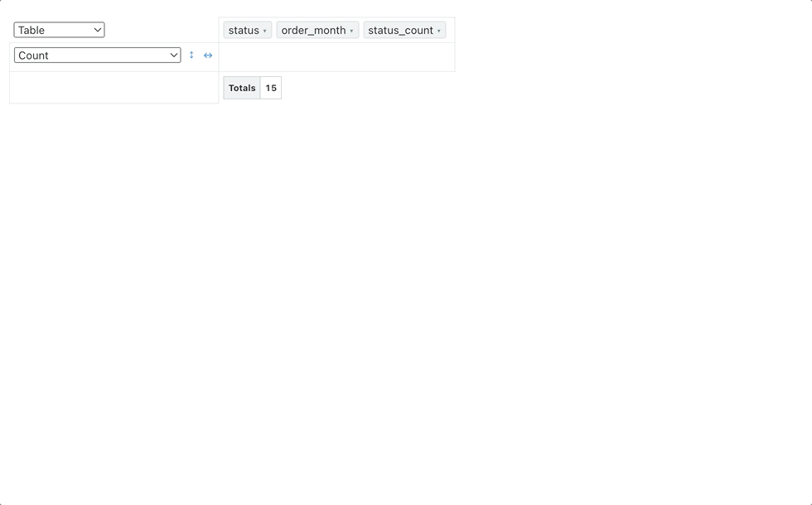Open the order_month filter triangle
Image resolution: width=812 pixels, height=505 pixels.
(351, 31)
